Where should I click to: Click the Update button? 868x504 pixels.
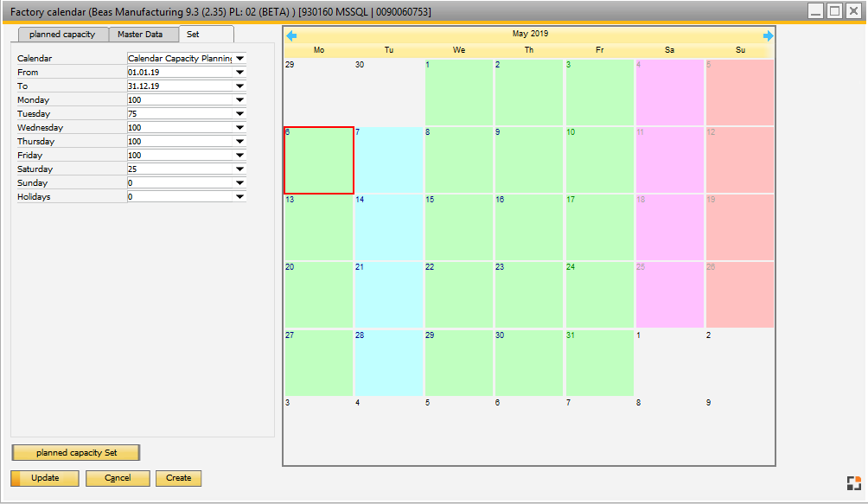44,478
